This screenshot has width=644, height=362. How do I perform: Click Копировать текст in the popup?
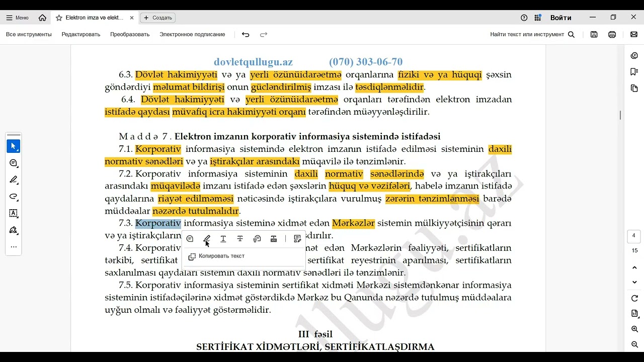[x=216, y=256]
